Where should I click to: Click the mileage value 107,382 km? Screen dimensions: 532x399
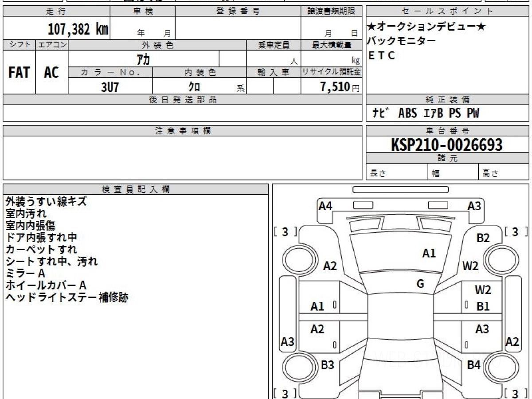78,29
